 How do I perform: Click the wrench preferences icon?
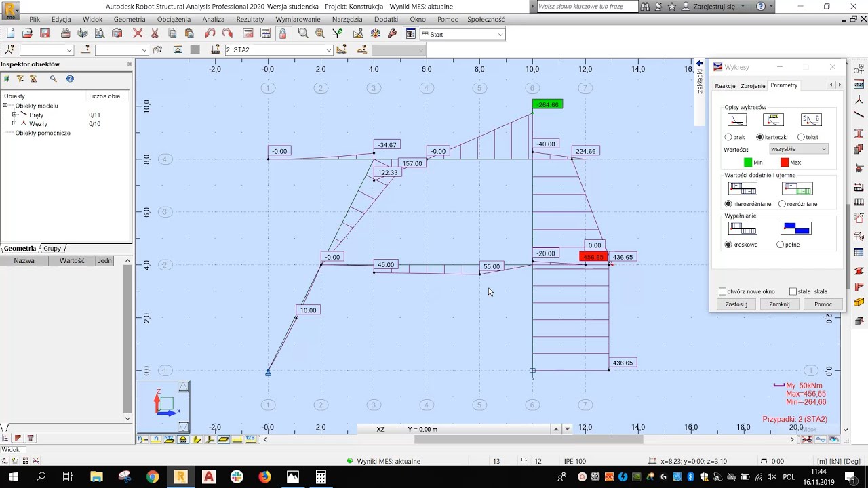tap(392, 33)
